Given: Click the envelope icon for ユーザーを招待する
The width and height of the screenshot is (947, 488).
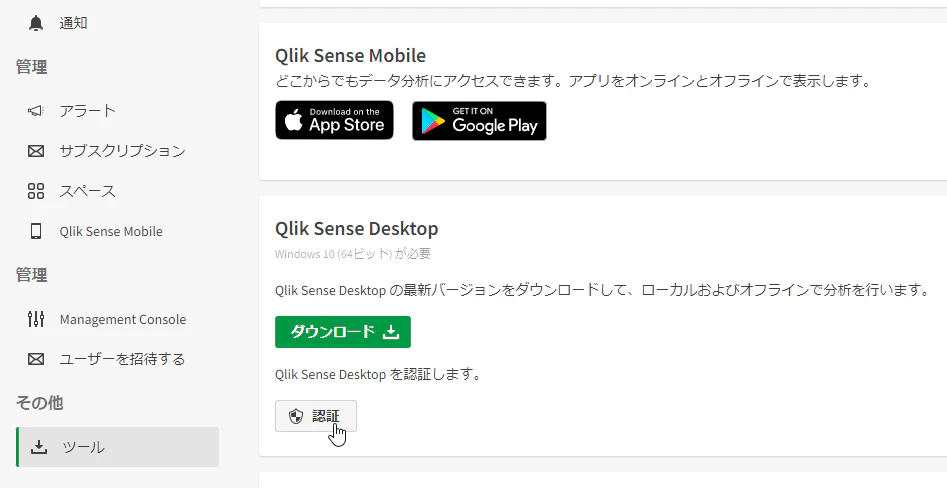Looking at the screenshot, I should tap(36, 359).
